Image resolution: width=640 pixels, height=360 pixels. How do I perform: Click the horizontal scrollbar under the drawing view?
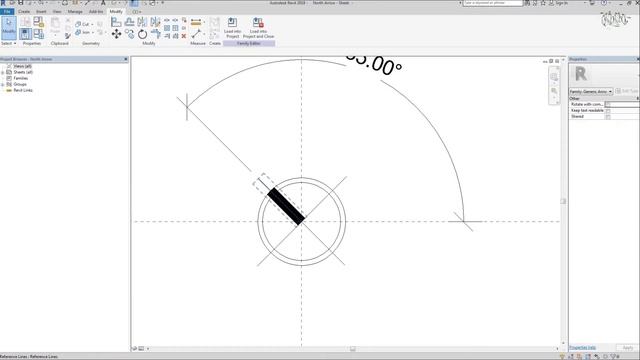tap(353, 349)
